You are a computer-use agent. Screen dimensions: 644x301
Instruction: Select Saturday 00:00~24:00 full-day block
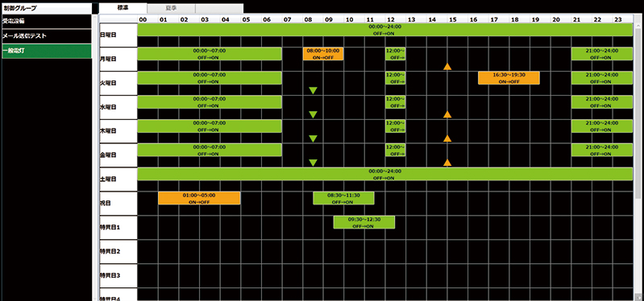pyautogui.click(x=384, y=174)
